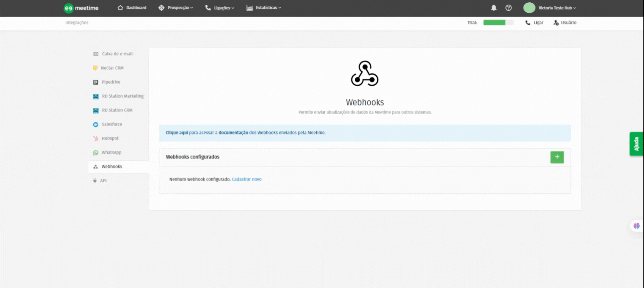Screen dimensions: 644x288
Task: Click the Pipedrive P icon
Action: (x=96, y=82)
